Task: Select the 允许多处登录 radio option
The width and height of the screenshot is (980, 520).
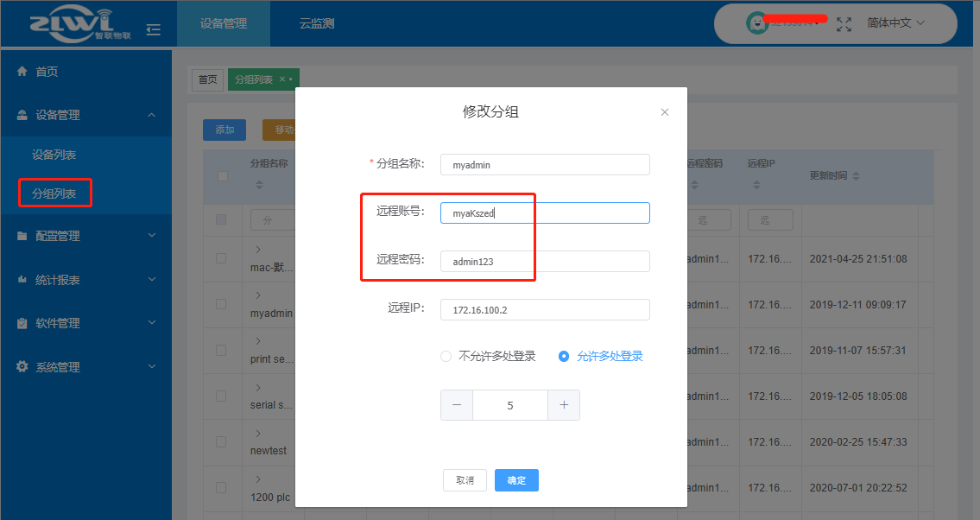Action: point(564,356)
